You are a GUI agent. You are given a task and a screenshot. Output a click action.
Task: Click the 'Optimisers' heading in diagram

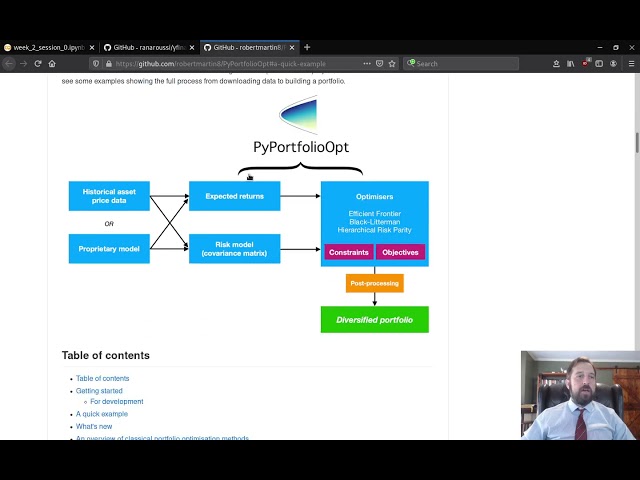tap(374, 196)
